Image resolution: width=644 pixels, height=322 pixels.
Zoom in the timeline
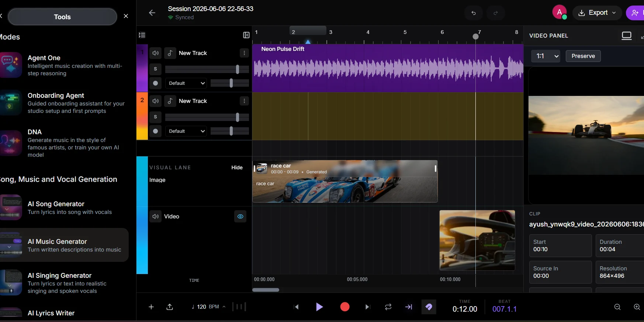[637, 307]
